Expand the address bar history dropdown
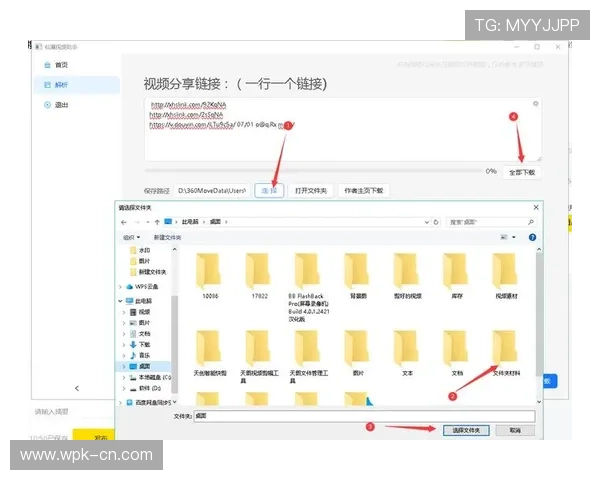 pos(427,222)
